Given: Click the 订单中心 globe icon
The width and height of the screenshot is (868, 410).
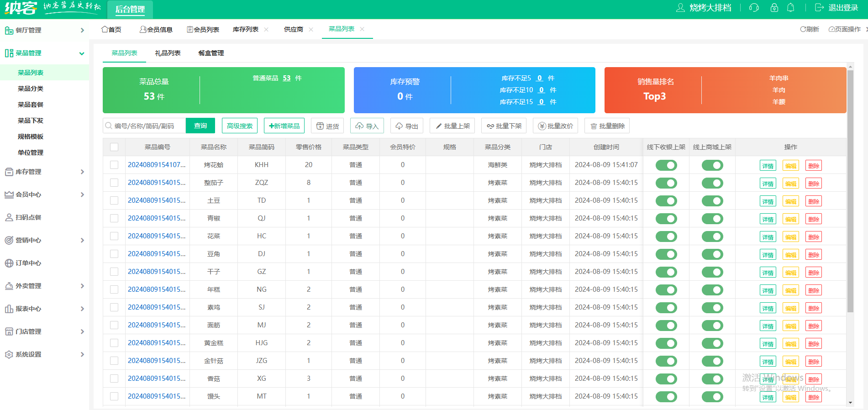Looking at the screenshot, I should pyautogui.click(x=9, y=263).
